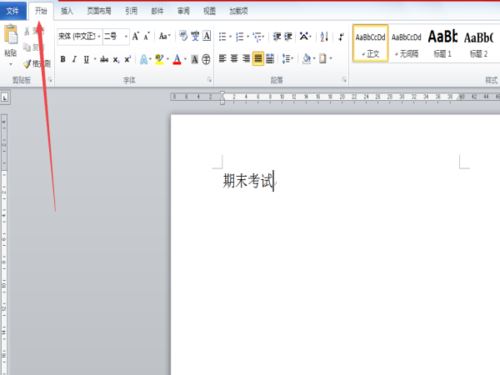Toggle character shading (gray A)
This screenshot has width=500, height=375.
(195, 60)
